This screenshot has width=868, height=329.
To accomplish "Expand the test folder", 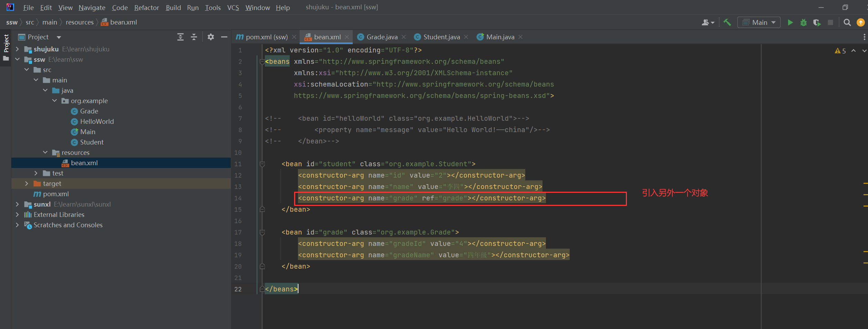I will [x=36, y=173].
